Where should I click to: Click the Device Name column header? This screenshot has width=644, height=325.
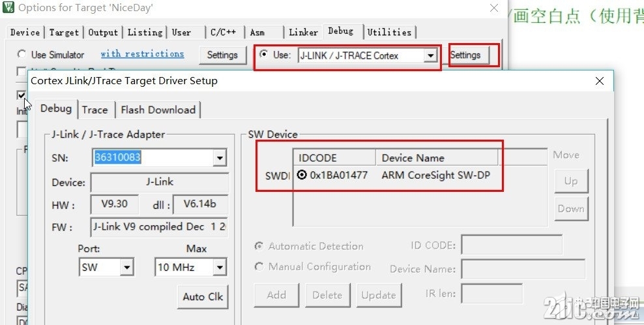pos(437,158)
